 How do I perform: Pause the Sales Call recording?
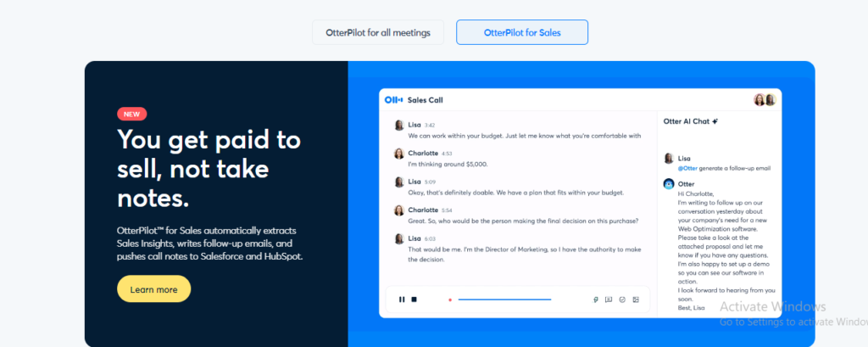tap(402, 299)
